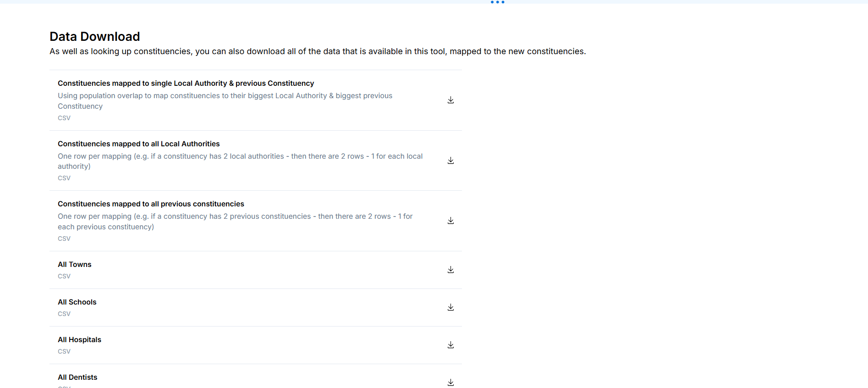Image resolution: width=868 pixels, height=388 pixels.
Task: Click the 'All Towns' row title
Action: pos(74,265)
